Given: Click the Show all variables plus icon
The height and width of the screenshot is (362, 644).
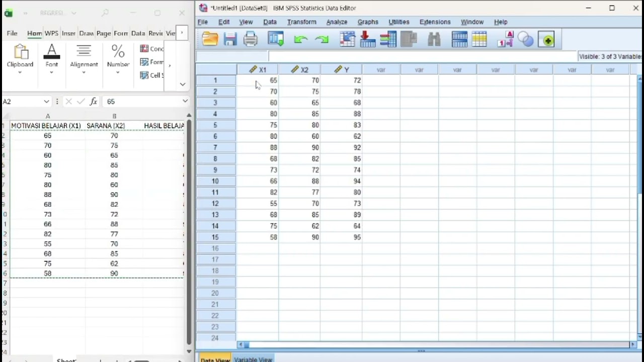Looking at the screenshot, I should [x=546, y=40].
